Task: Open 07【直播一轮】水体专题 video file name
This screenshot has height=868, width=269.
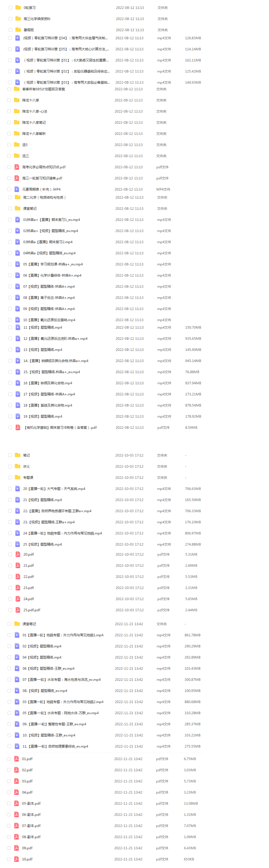Action: coord(62,679)
